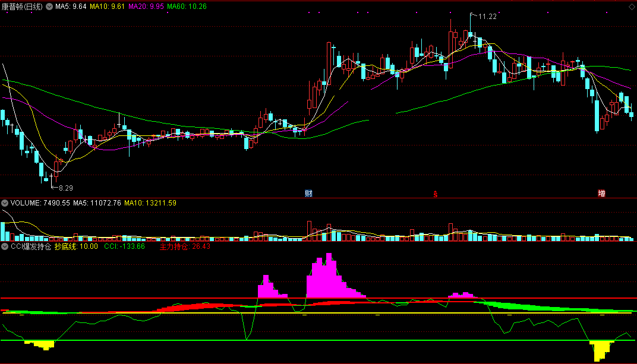Click the MA5: 9.64 label

(71, 7)
